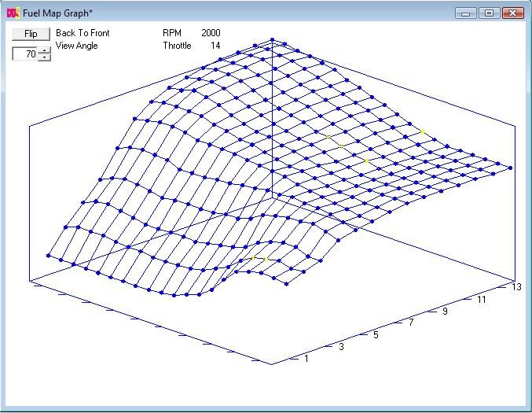
Task: Click axis label 1
Action: tap(306, 359)
